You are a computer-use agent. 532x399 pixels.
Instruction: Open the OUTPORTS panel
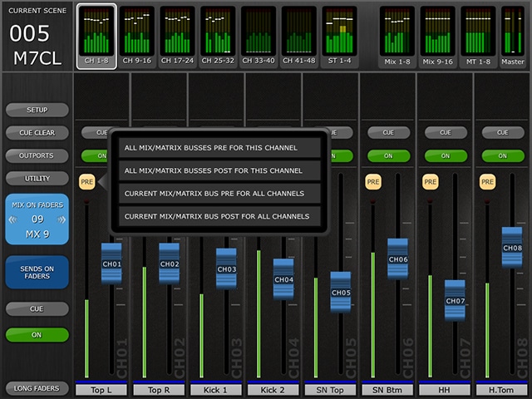37,155
